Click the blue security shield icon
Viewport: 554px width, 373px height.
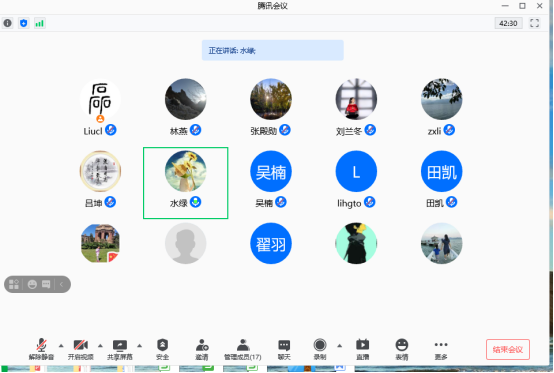point(24,23)
